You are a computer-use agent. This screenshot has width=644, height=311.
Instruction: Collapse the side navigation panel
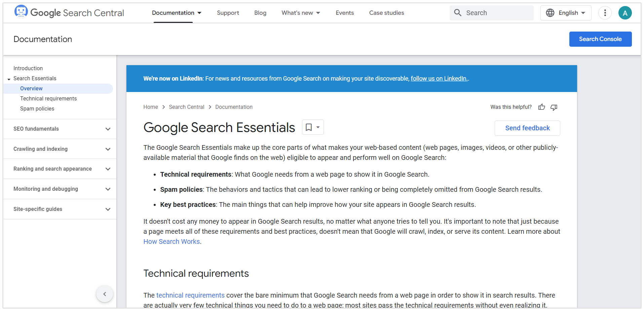point(105,294)
